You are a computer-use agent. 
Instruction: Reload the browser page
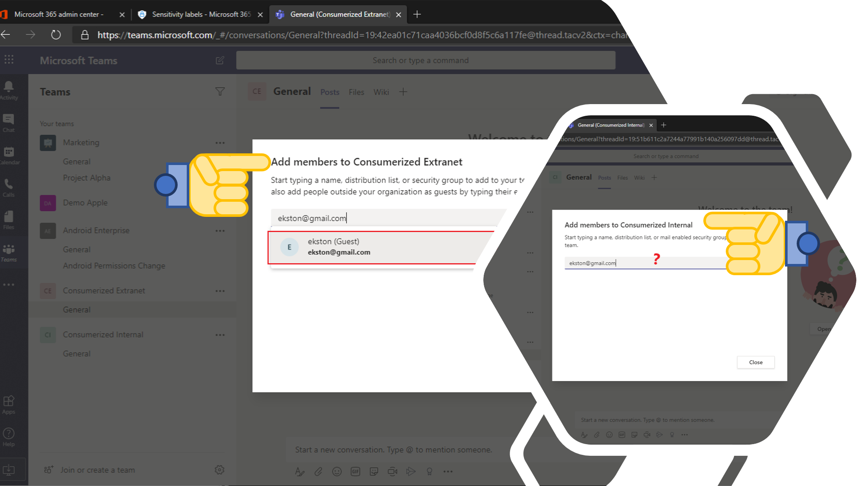pyautogui.click(x=56, y=35)
